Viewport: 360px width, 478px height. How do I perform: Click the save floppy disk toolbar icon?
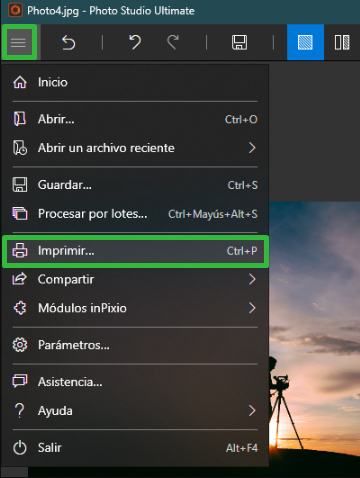click(239, 43)
